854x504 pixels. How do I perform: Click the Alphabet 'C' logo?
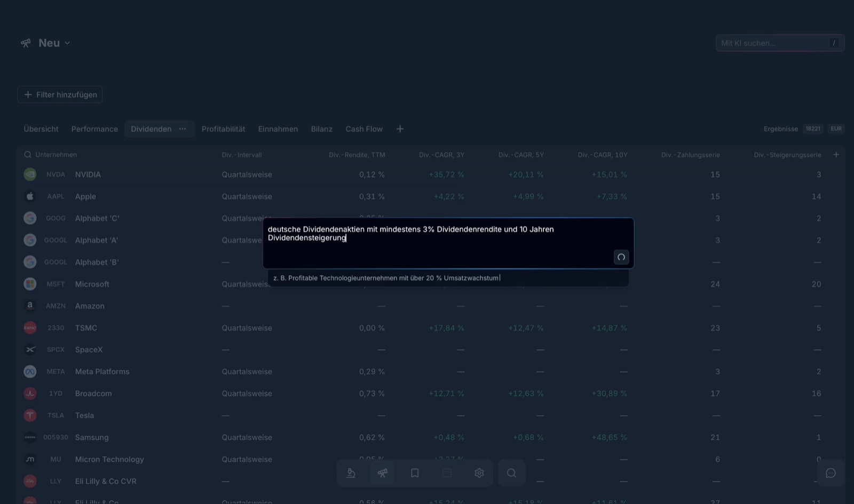pos(30,218)
